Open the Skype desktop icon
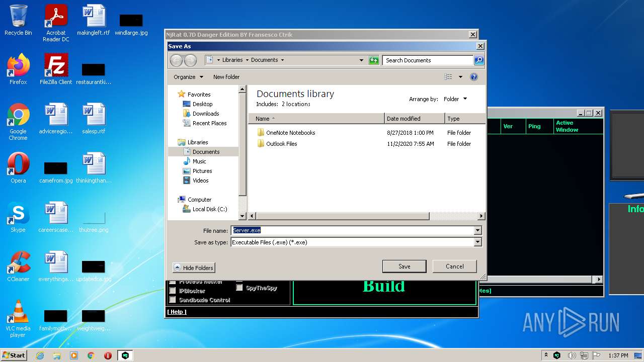Image resolution: width=644 pixels, height=362 pixels. pos(18,217)
